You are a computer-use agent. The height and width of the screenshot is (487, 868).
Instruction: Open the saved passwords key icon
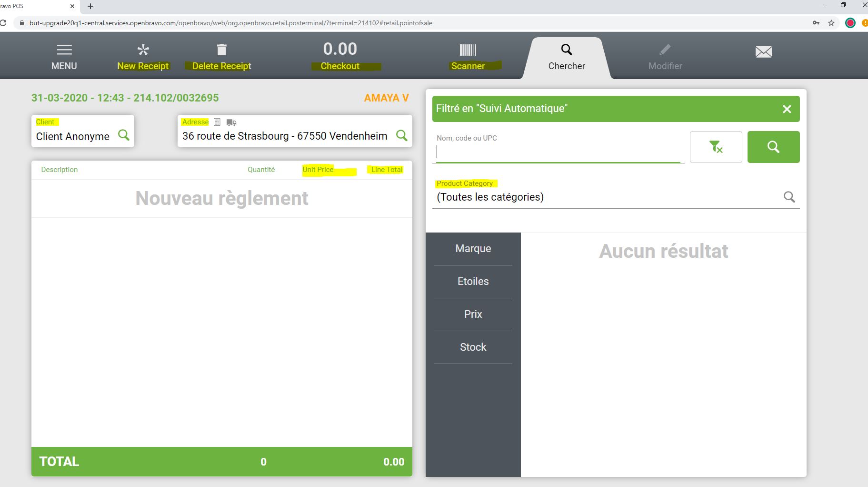(x=816, y=23)
